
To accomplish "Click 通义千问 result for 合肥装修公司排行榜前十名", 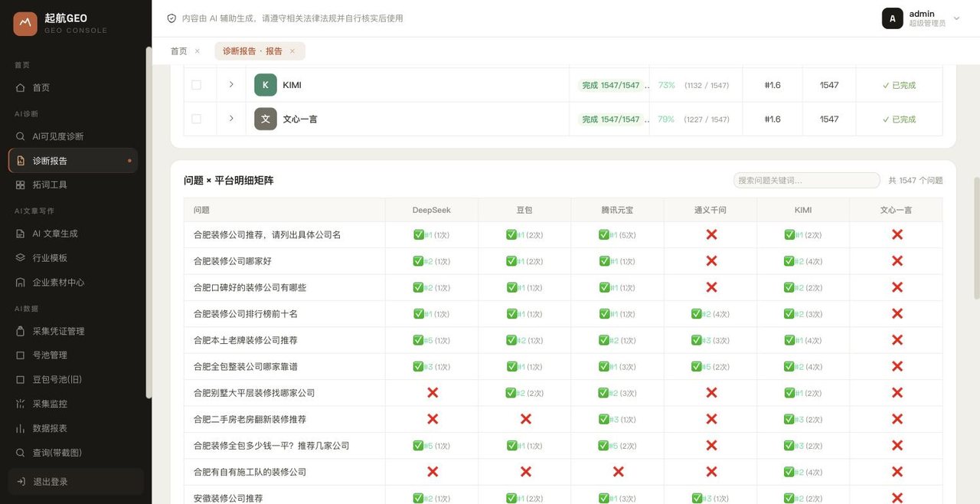I will click(710, 314).
